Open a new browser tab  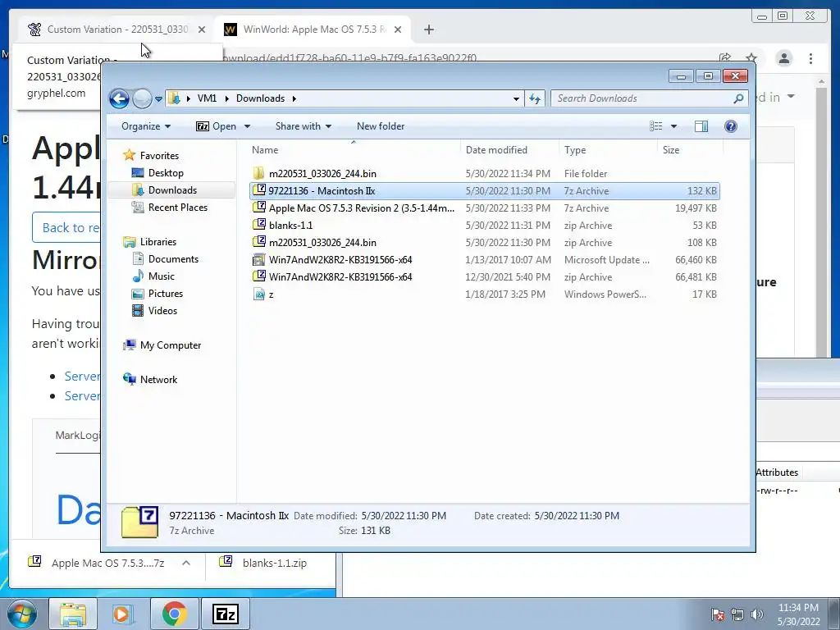click(x=428, y=30)
